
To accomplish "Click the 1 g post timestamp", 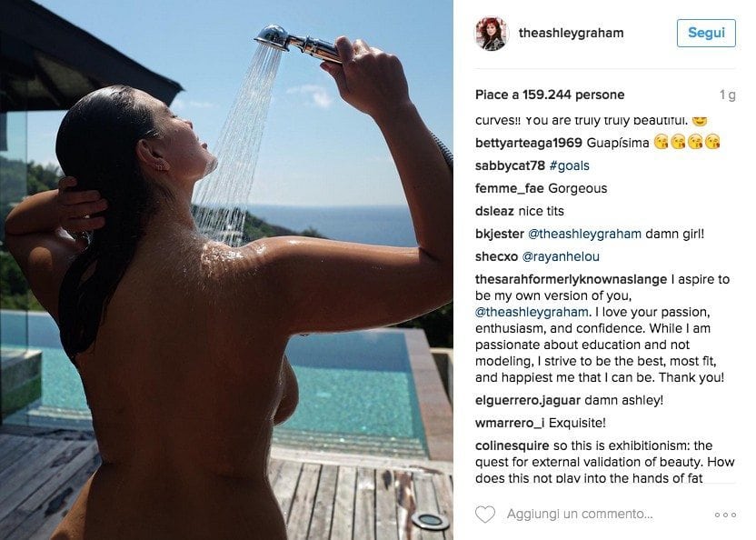I will 728,95.
